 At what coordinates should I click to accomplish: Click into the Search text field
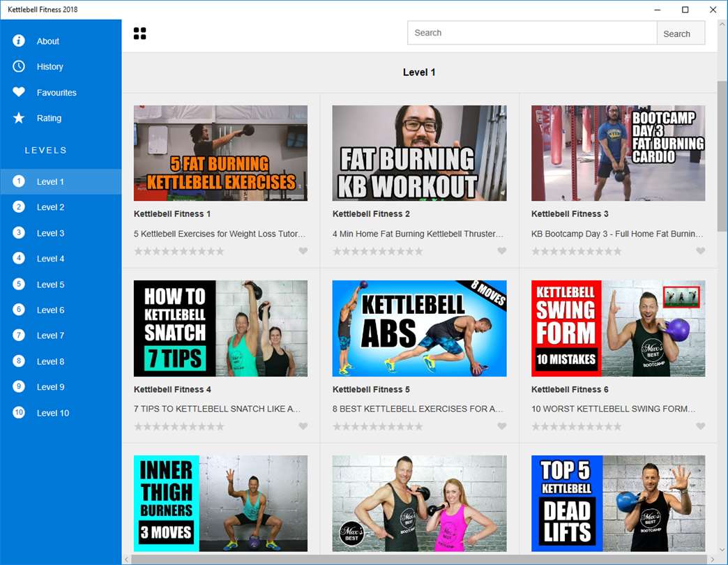point(532,33)
